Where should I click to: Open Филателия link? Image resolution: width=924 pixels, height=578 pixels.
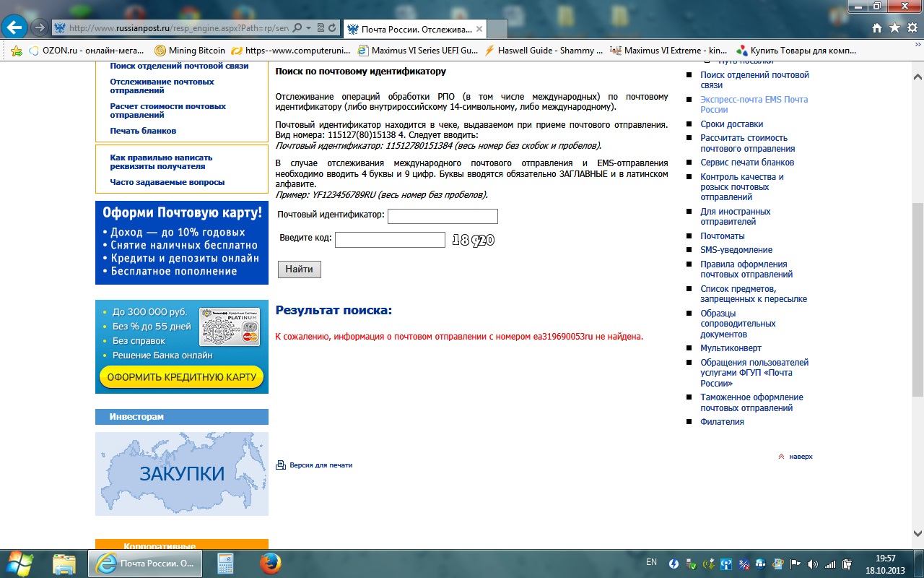click(722, 422)
